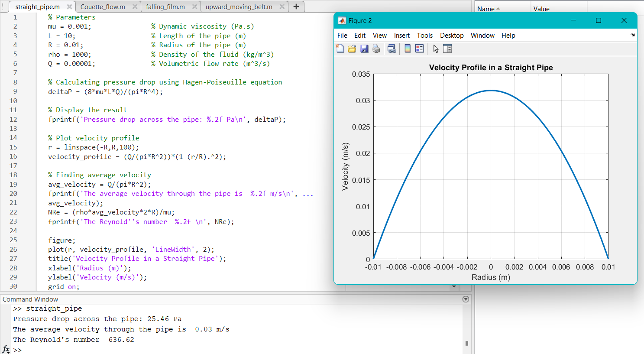The width and height of the screenshot is (644, 354).
Task: Click the 'figure;' code line
Action: (61, 240)
